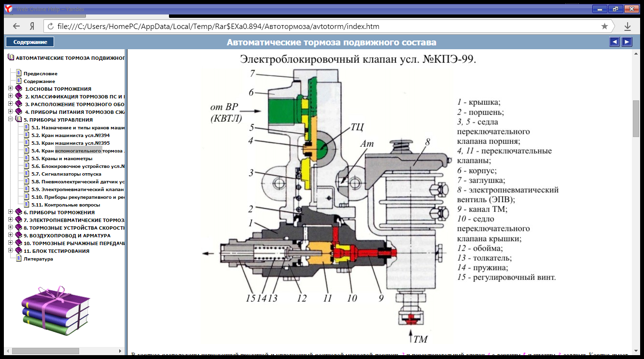Open the root book АВТОМАТИЧЕСКИЕ ТОРМОЗА ПОДВИЖНОГО
The height and width of the screenshot is (359, 644).
pyautogui.click(x=70, y=58)
